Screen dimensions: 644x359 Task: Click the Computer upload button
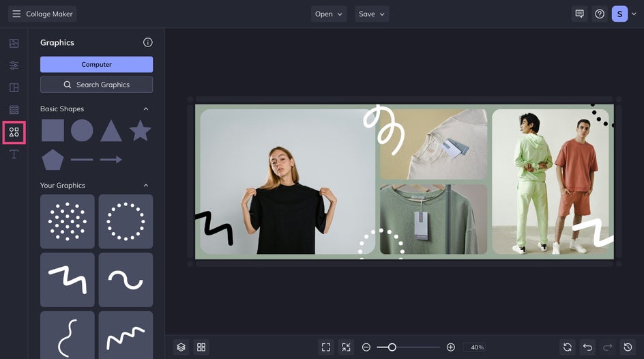pos(96,64)
